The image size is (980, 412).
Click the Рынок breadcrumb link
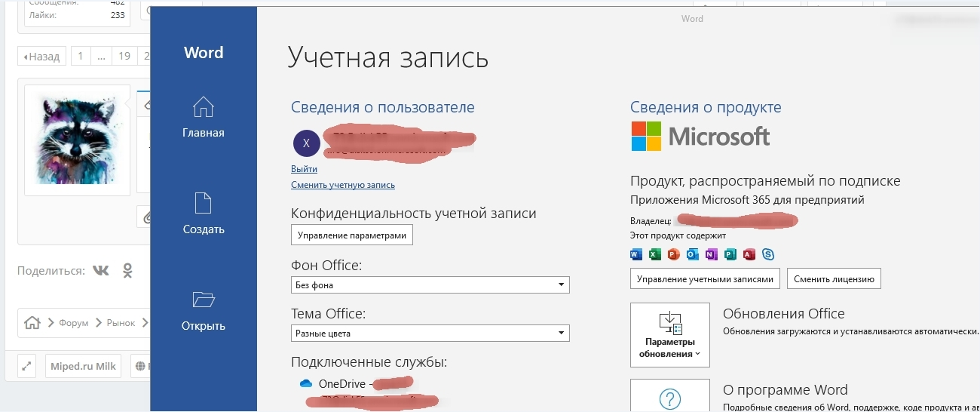pos(121,323)
